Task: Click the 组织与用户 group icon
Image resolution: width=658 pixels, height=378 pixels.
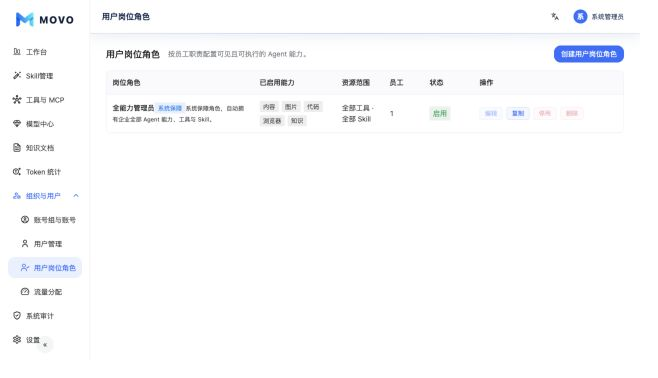Action: pos(17,196)
